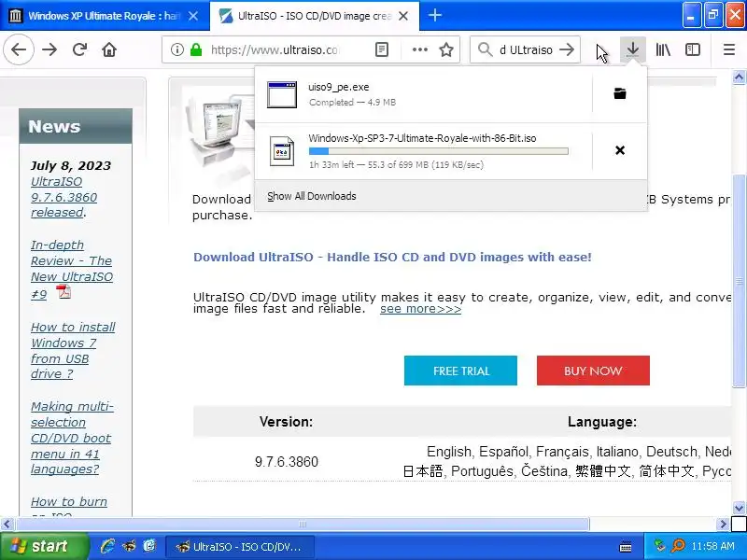Close the downloads panel via toolbar arrow
Image resolution: width=747 pixels, height=560 pixels.
pos(633,49)
